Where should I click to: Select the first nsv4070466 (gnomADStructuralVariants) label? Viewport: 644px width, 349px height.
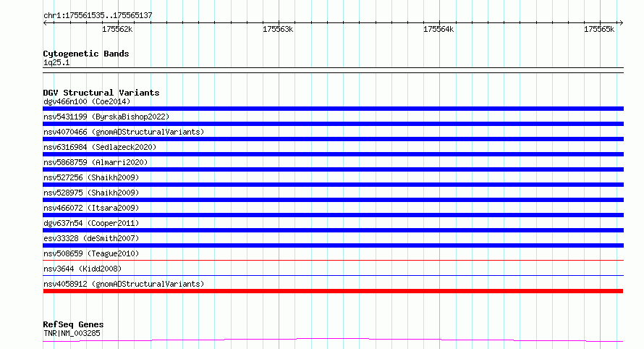[124, 132]
